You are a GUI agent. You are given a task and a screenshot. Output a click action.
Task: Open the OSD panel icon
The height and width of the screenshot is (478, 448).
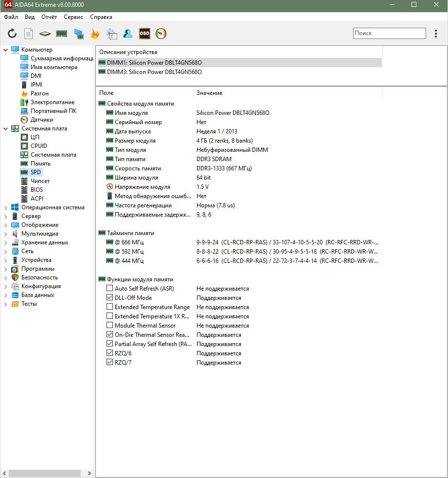tap(144, 34)
